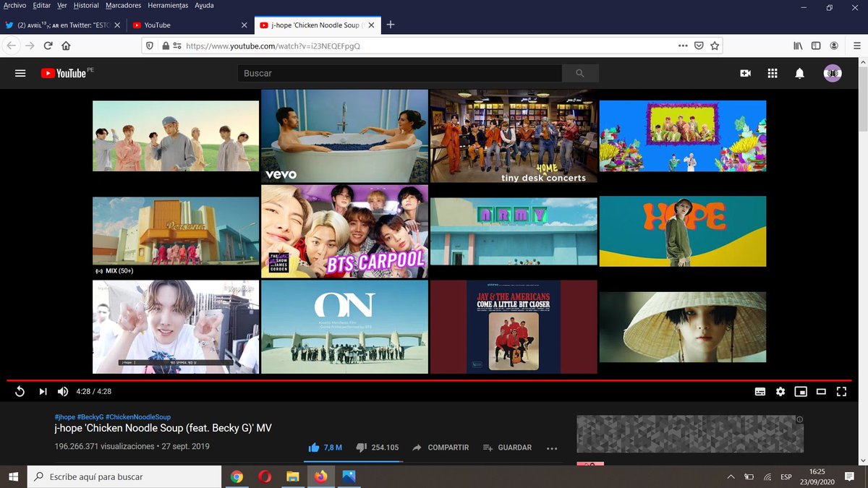Open the Windows Start menu
The height and width of the screenshot is (488, 868).
(13, 476)
